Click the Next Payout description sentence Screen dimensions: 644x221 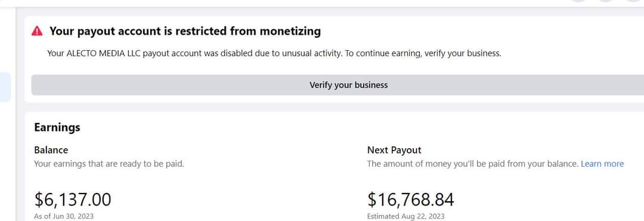473,164
